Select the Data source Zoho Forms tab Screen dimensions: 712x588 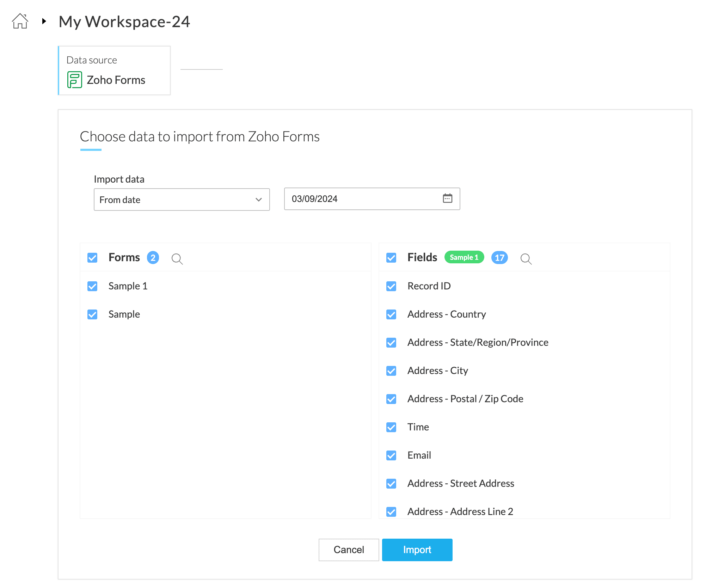coord(114,71)
